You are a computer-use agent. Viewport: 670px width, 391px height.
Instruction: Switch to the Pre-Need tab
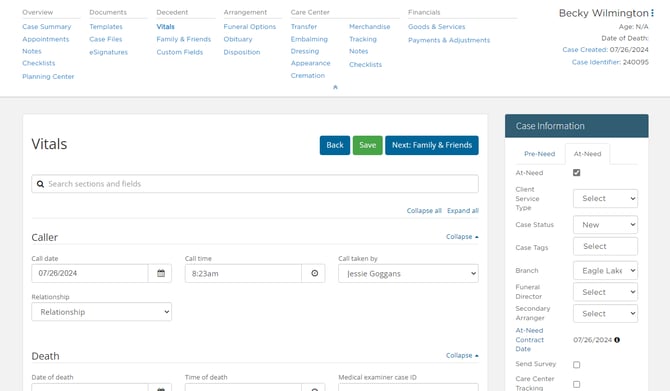click(x=539, y=154)
